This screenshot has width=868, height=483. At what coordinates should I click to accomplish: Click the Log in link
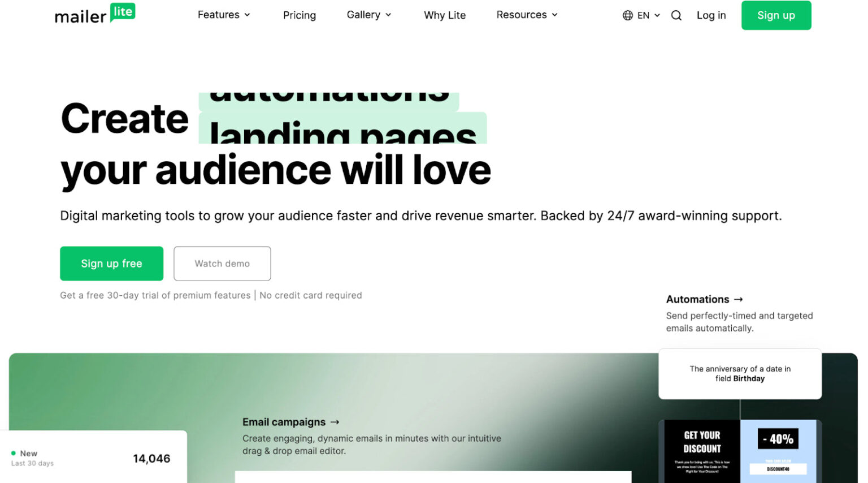tap(711, 15)
